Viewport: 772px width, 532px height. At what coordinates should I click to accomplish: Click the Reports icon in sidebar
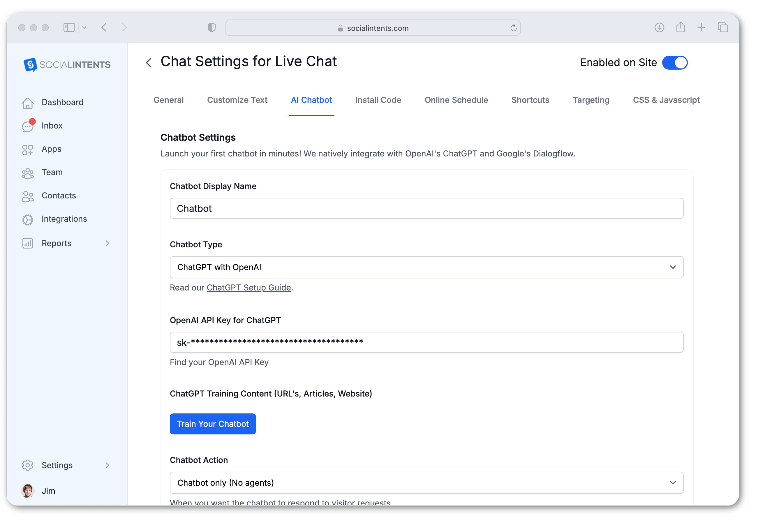pyautogui.click(x=28, y=242)
